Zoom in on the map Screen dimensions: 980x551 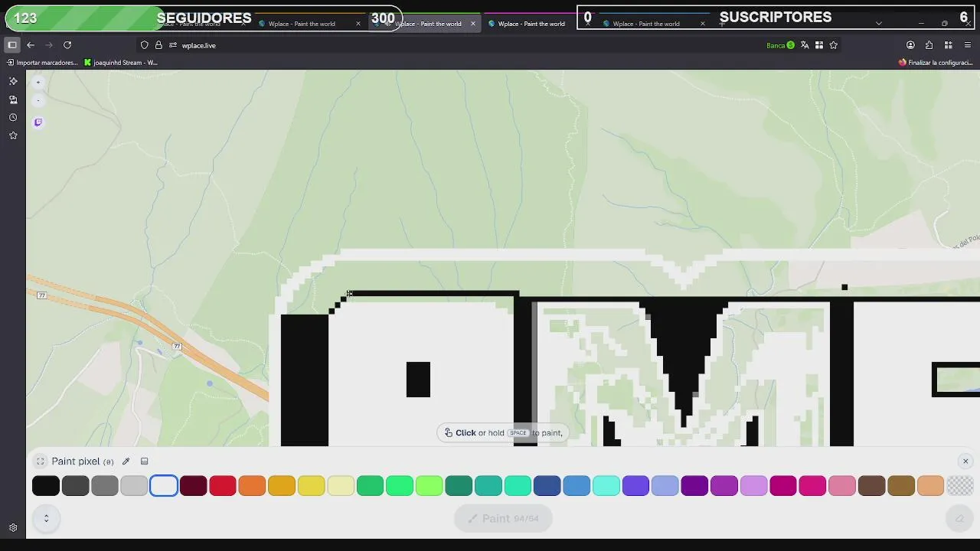38,82
